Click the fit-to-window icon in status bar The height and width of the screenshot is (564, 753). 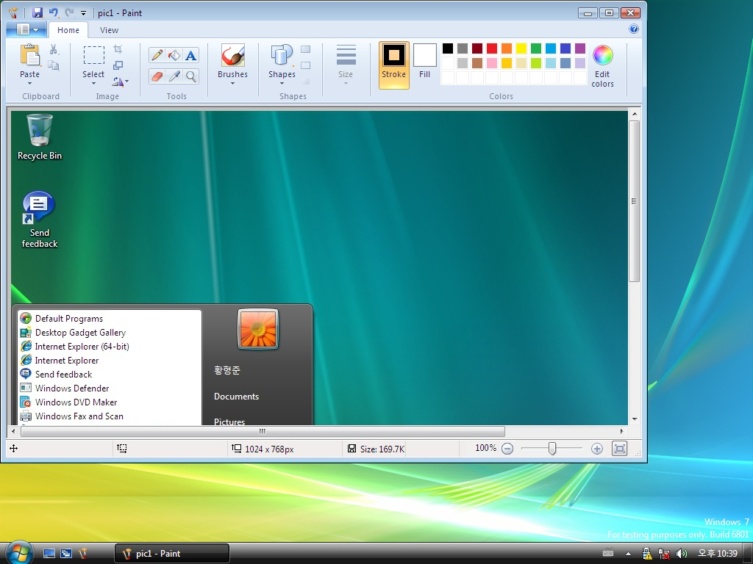coord(619,449)
